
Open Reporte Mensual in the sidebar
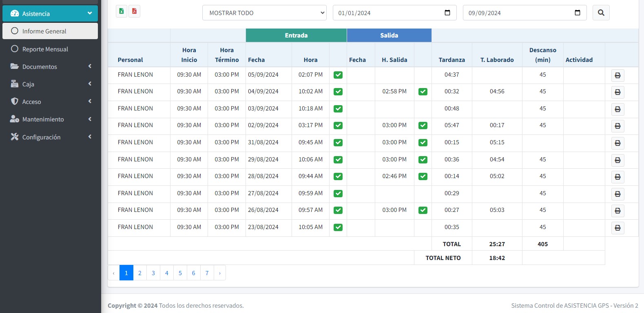[45, 49]
